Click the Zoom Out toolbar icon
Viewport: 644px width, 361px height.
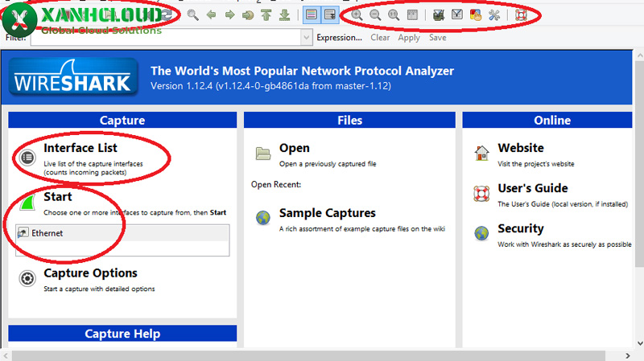click(x=375, y=14)
